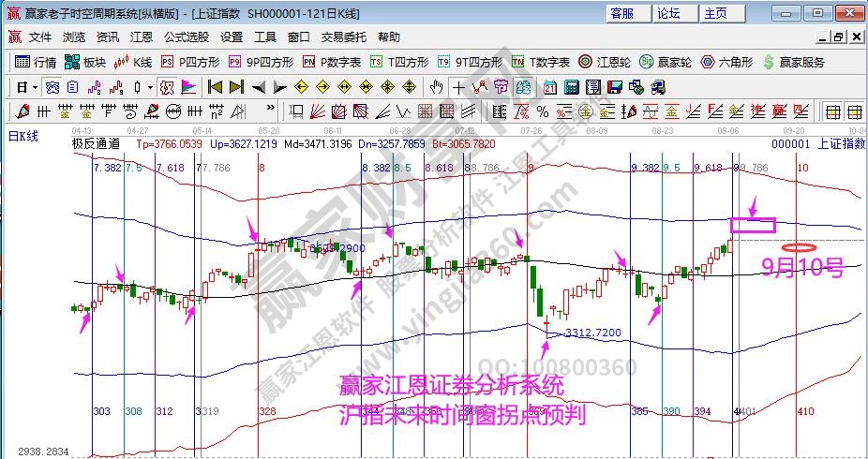
Task: Click the 客服 button in title bar
Action: [x=621, y=13]
